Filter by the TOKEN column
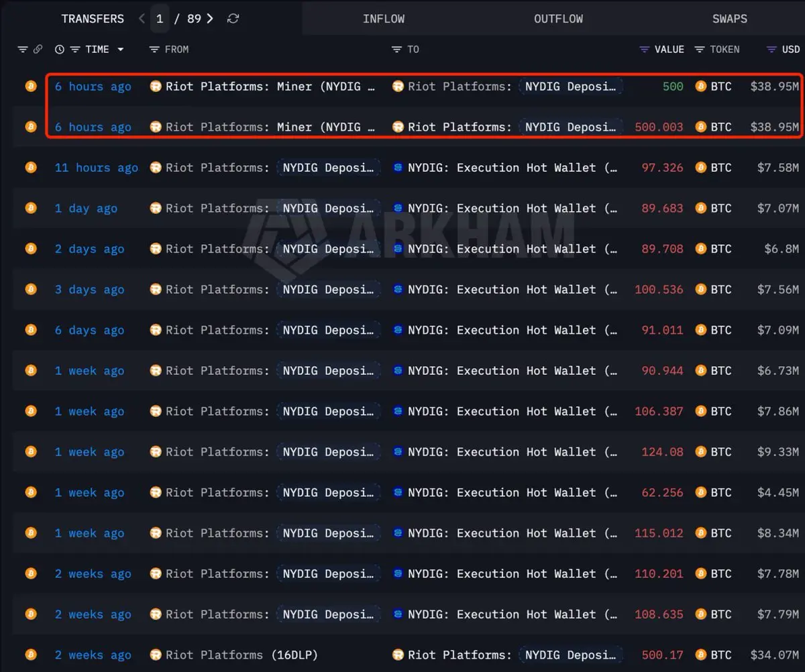 [x=700, y=50]
